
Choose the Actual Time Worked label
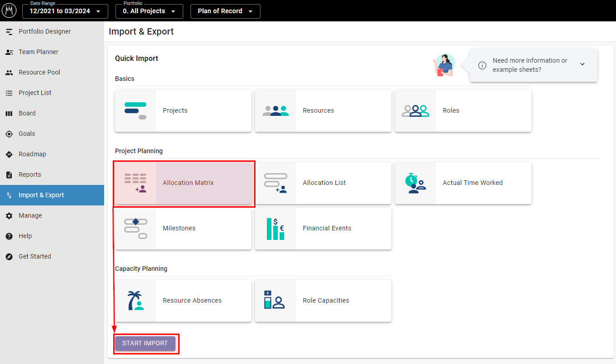tap(473, 183)
